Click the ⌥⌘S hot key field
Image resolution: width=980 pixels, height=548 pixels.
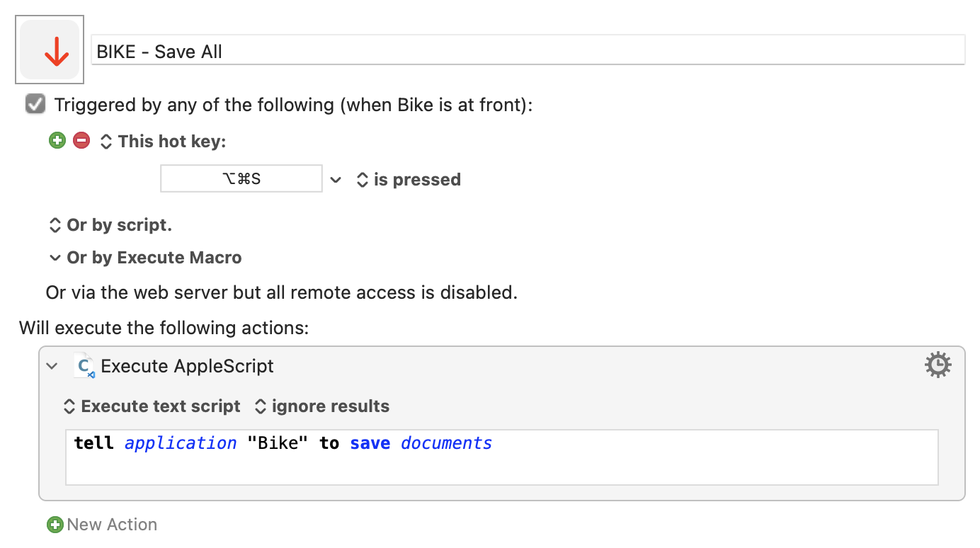pyautogui.click(x=241, y=179)
